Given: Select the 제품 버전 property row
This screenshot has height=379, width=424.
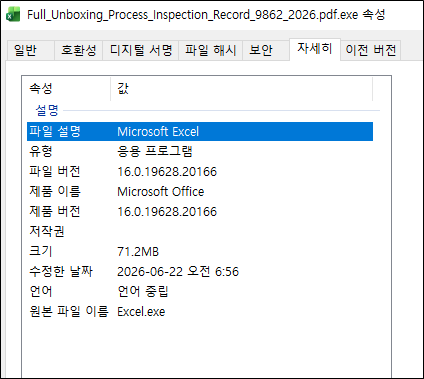Looking at the screenshot, I should click(x=200, y=211).
